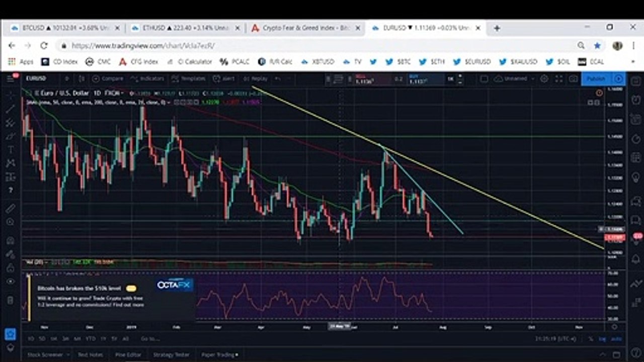Lock all drawing tools
This screenshot has width=644, height=362.
coord(10,268)
